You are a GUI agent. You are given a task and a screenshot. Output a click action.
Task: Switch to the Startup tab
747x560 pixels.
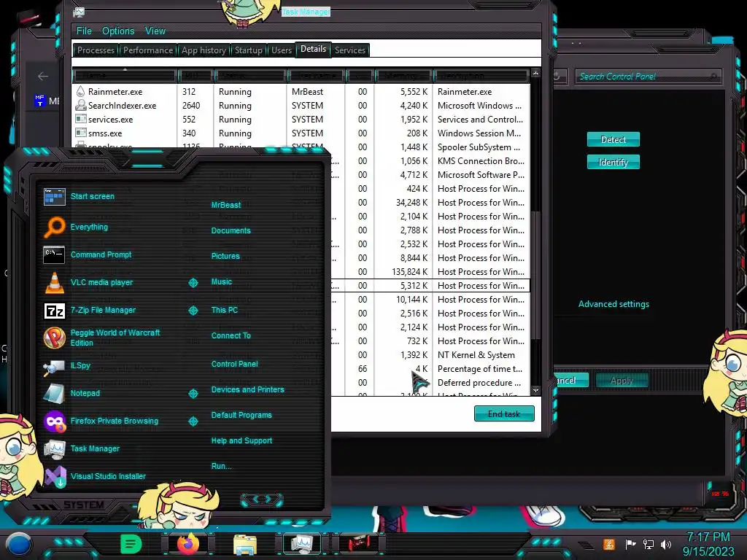point(249,50)
